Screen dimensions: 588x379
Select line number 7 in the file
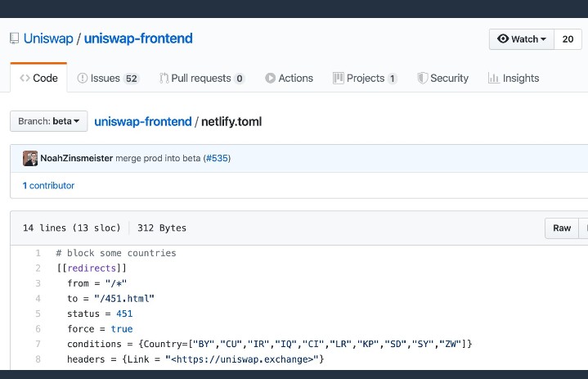[38, 344]
